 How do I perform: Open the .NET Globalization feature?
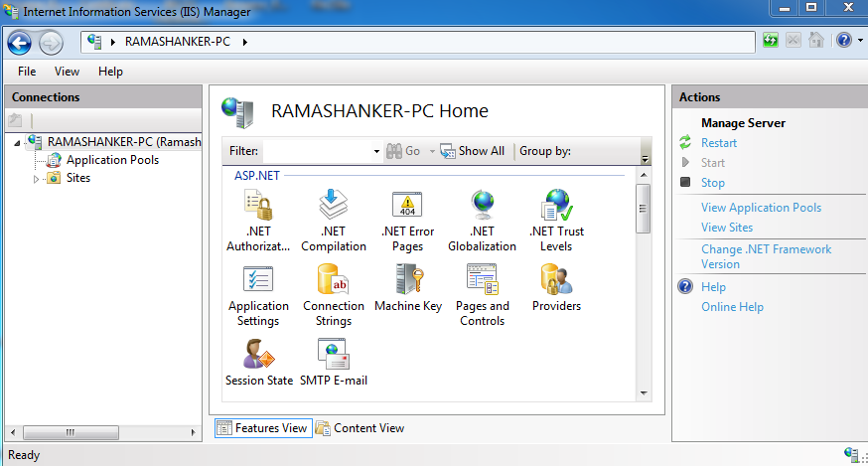pos(482,221)
